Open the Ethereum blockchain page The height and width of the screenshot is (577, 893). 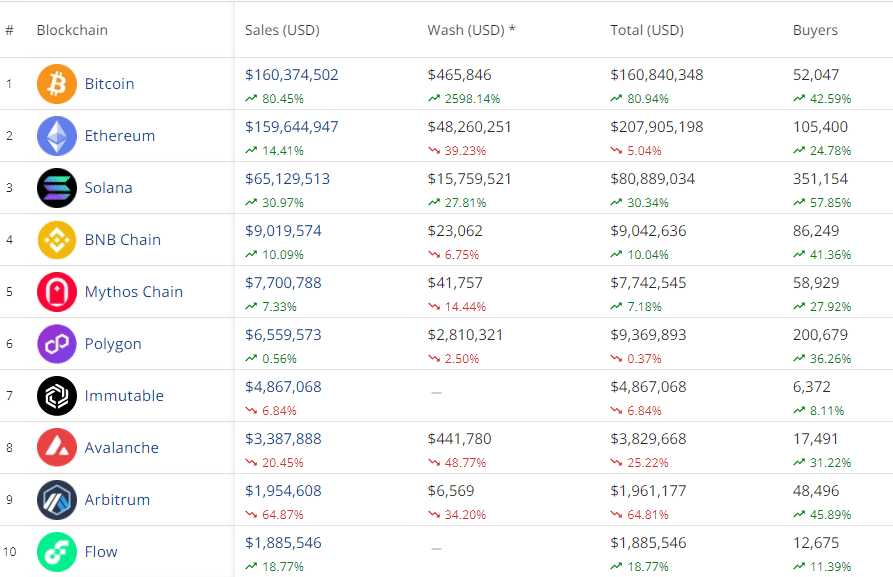click(120, 136)
